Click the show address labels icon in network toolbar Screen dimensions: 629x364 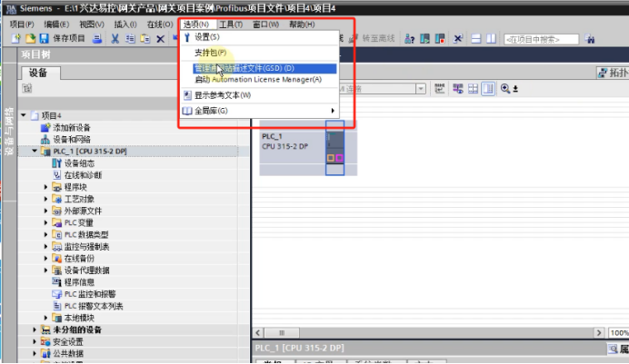[x=440, y=88]
